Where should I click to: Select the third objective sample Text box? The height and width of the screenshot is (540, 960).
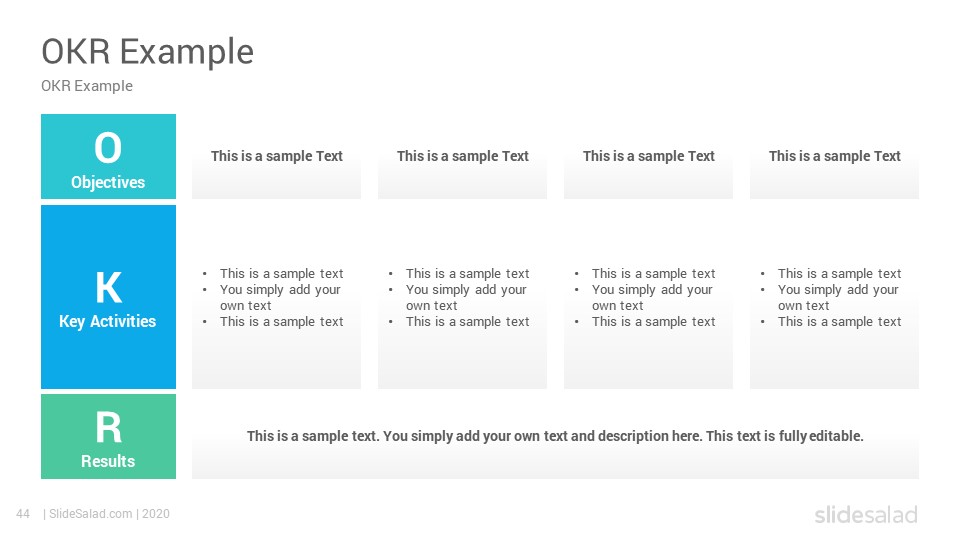coord(648,156)
